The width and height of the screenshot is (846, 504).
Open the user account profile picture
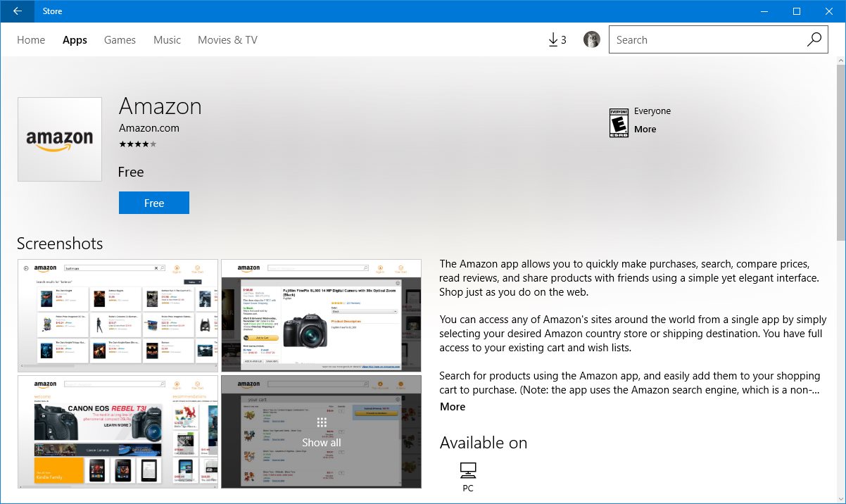(x=592, y=40)
